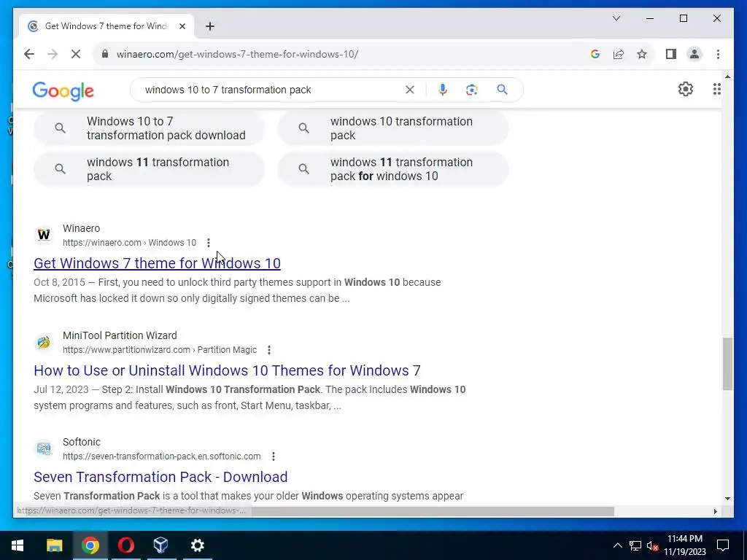Switch to Chrome in the taskbar
The height and width of the screenshot is (560, 747).
coord(90,545)
